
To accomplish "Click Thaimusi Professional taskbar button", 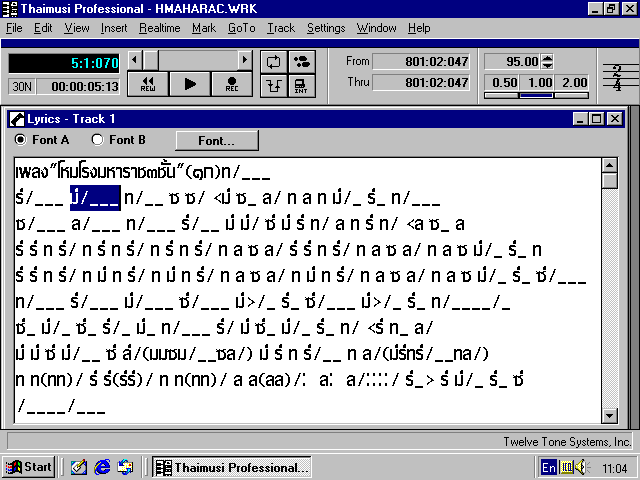I will [x=232, y=467].
